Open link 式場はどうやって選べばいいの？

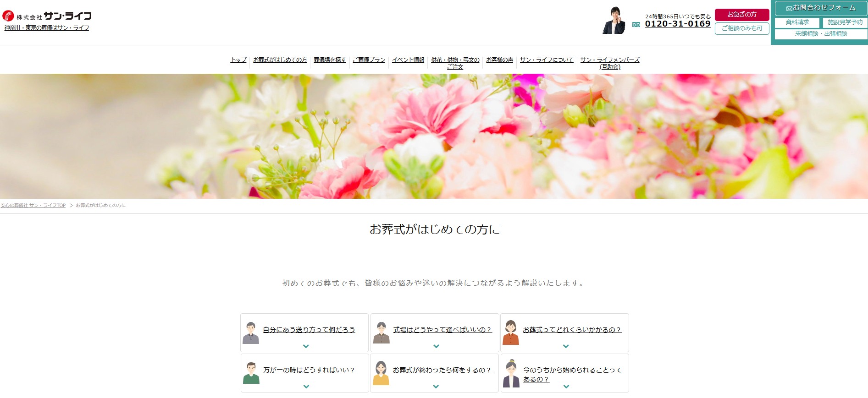(442, 330)
